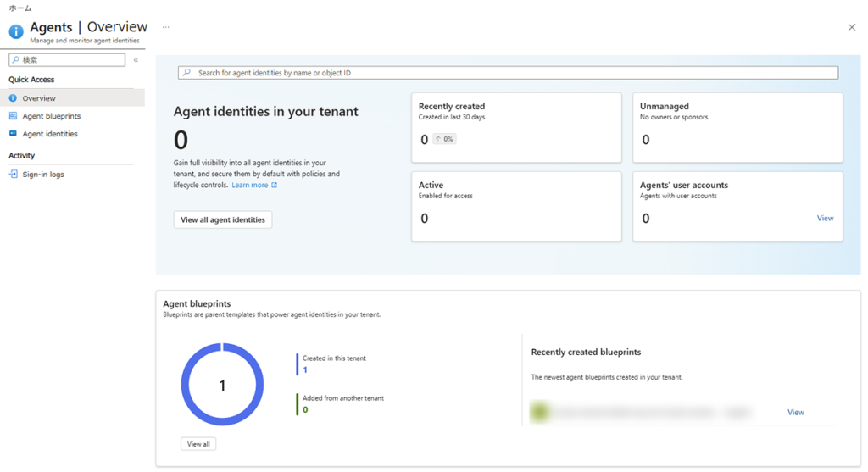Collapse the sidebar with double chevron
Image resolution: width=868 pixels, height=472 pixels.
(x=136, y=60)
